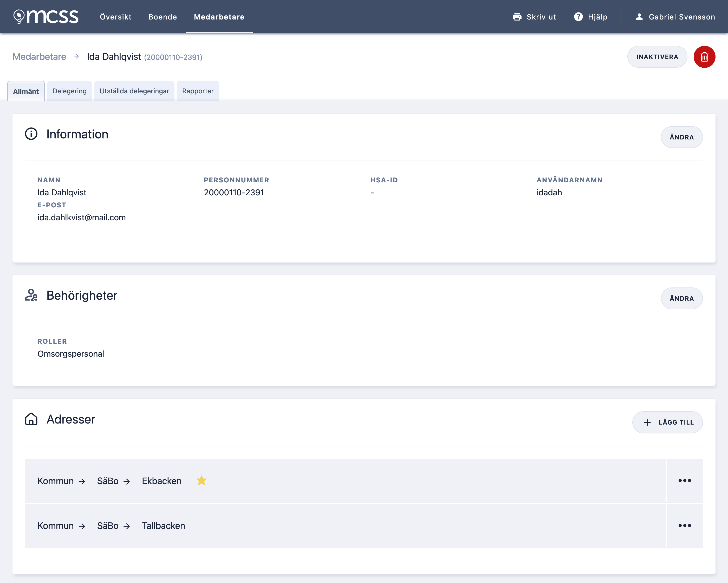Open the three-dot menu for Tallbacken
The width and height of the screenshot is (728, 583).
[685, 526]
